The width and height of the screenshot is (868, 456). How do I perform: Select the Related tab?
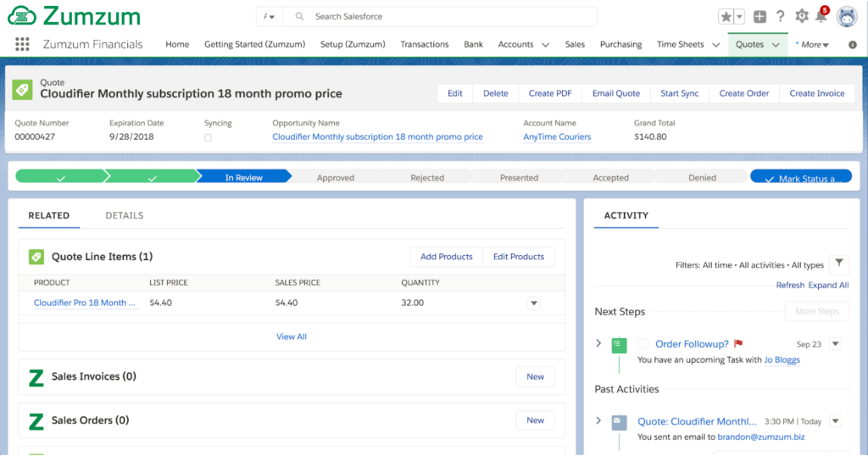pos(48,215)
